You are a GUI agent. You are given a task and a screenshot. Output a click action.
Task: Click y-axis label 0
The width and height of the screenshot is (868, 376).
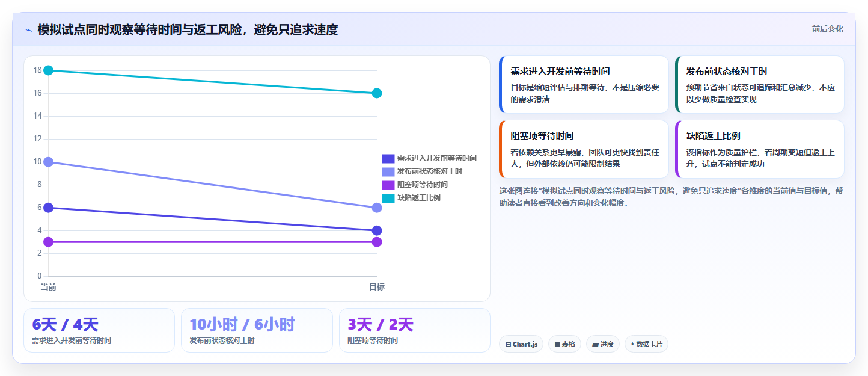pos(40,276)
